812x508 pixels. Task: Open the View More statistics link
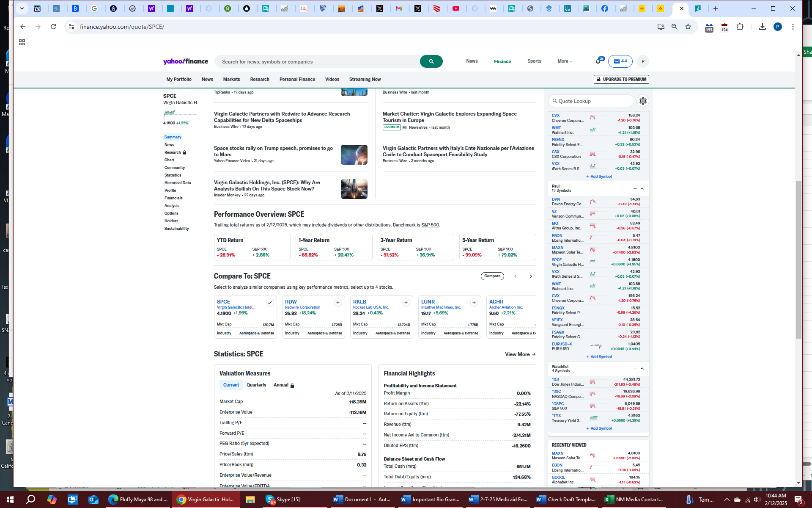520,354
